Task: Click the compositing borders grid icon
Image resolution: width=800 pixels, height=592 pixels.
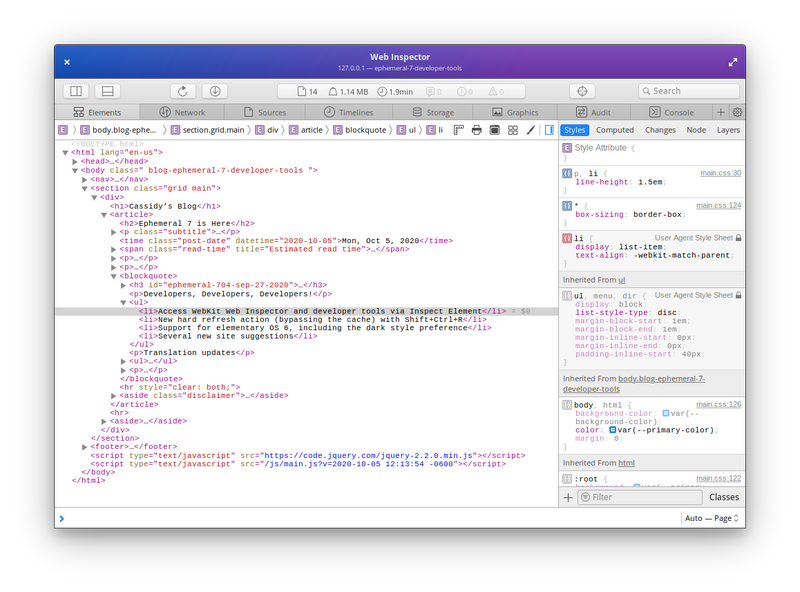Action: click(x=513, y=130)
